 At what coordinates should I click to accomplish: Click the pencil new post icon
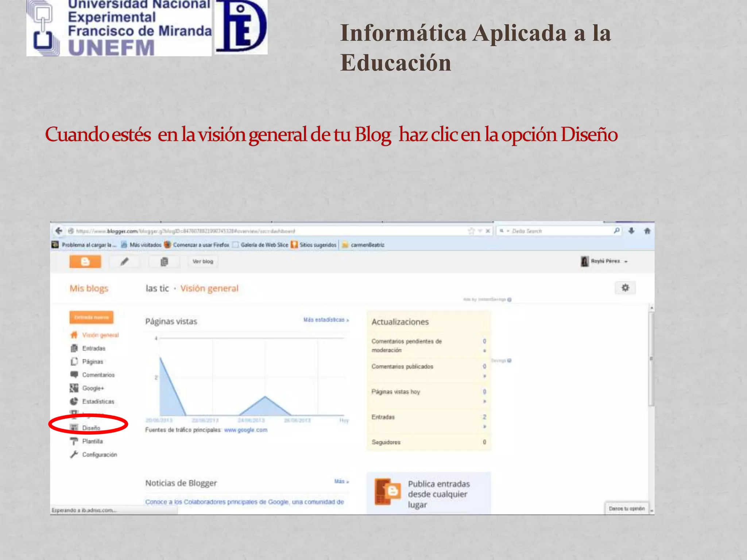[124, 261]
